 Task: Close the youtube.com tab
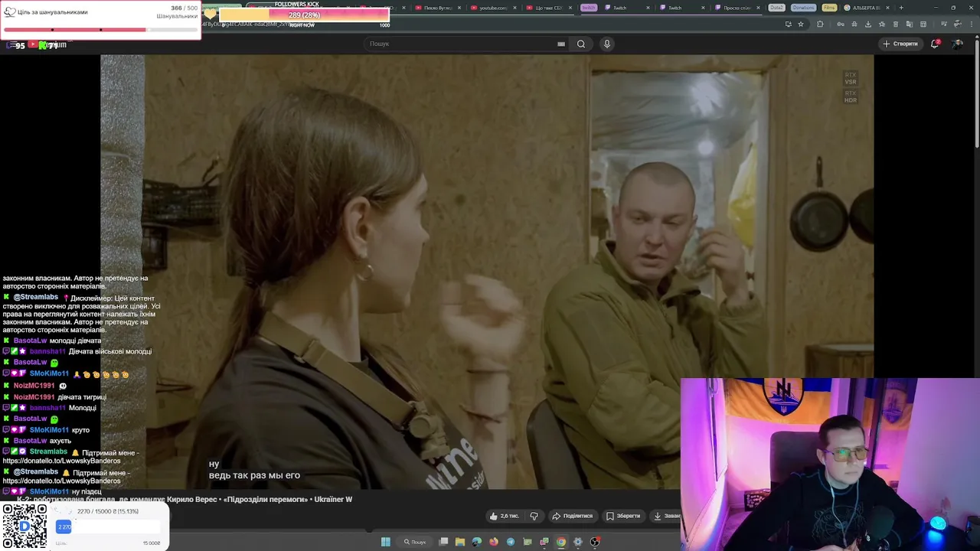tap(514, 8)
